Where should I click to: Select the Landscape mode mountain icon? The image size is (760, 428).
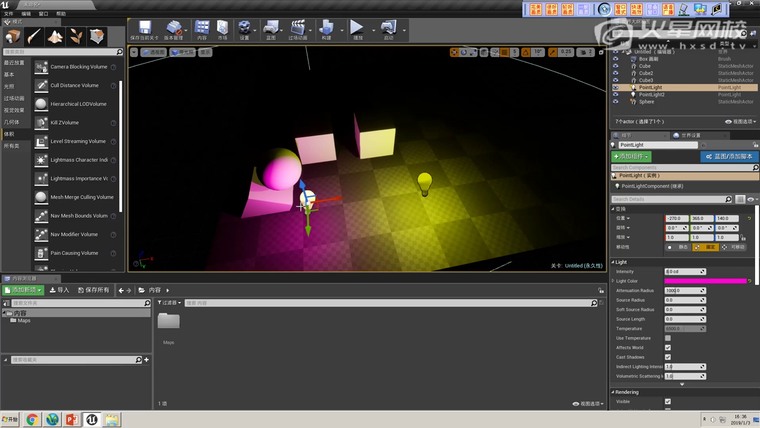(55, 36)
